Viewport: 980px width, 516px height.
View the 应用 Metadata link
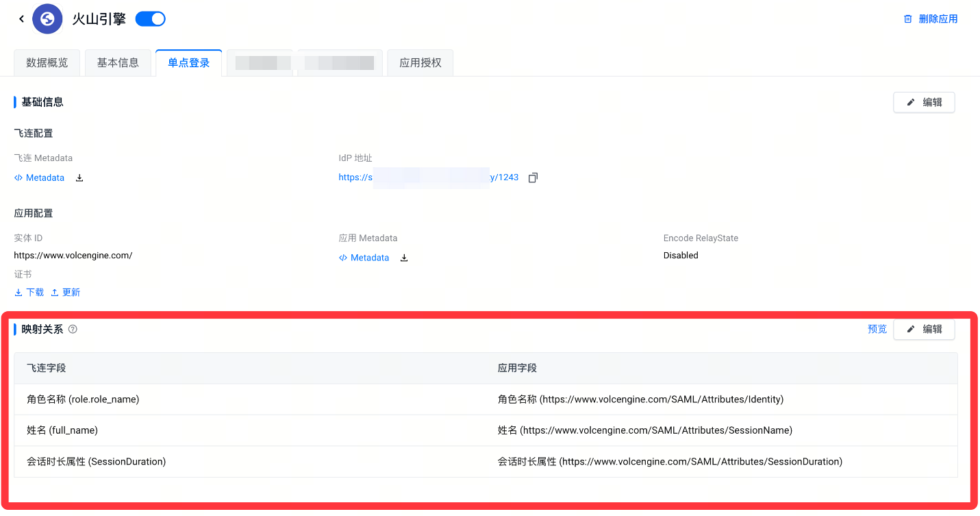(364, 258)
